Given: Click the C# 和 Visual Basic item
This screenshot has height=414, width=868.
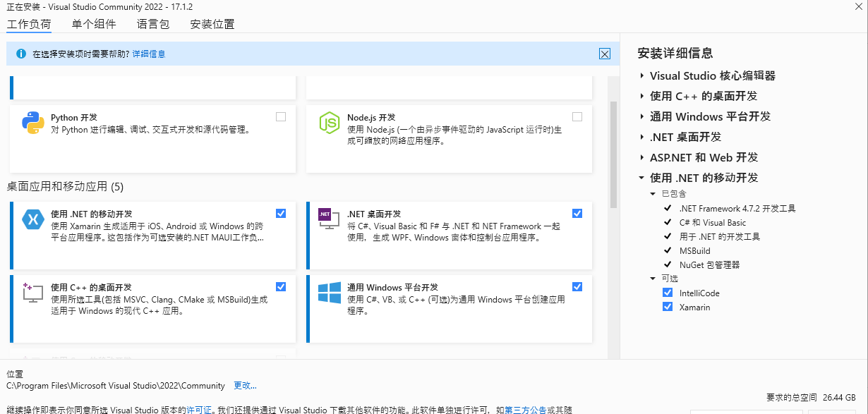Looking at the screenshot, I should [713, 222].
